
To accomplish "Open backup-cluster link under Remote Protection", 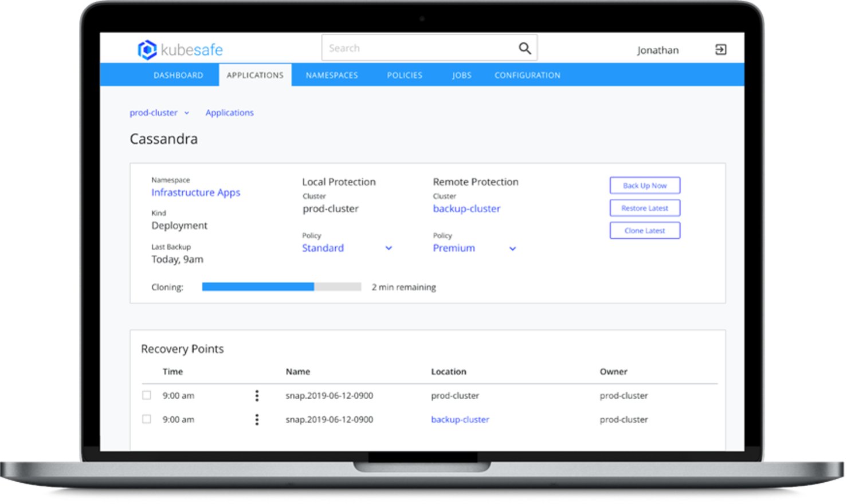I will [466, 208].
